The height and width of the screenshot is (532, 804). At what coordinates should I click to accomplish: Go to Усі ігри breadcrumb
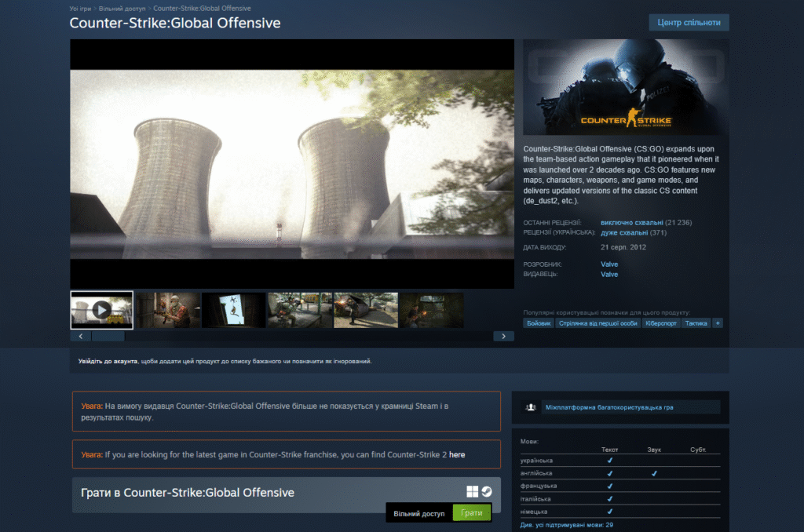tap(80, 8)
